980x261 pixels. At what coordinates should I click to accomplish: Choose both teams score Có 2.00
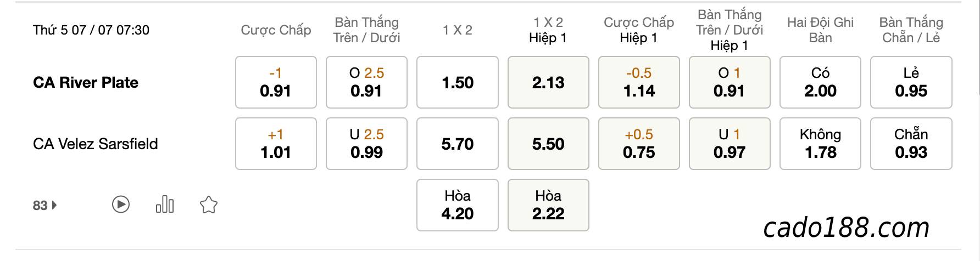[820, 82]
